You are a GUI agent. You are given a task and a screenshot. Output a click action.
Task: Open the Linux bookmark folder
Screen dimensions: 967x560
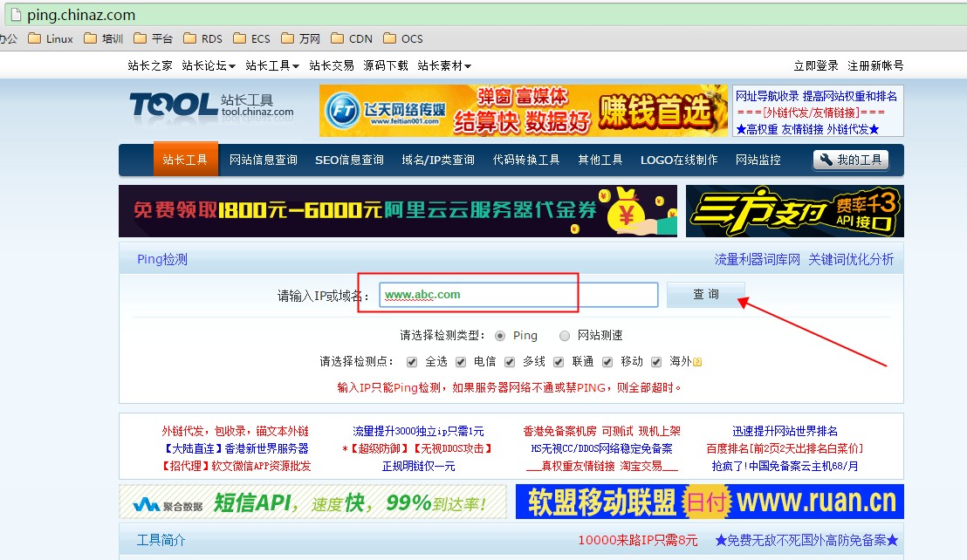[x=51, y=38]
